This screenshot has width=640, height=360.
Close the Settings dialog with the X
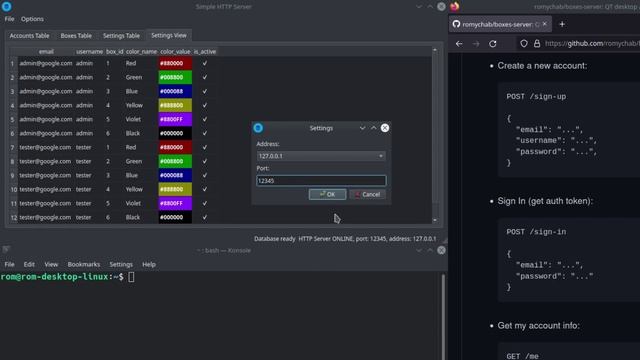(x=384, y=128)
